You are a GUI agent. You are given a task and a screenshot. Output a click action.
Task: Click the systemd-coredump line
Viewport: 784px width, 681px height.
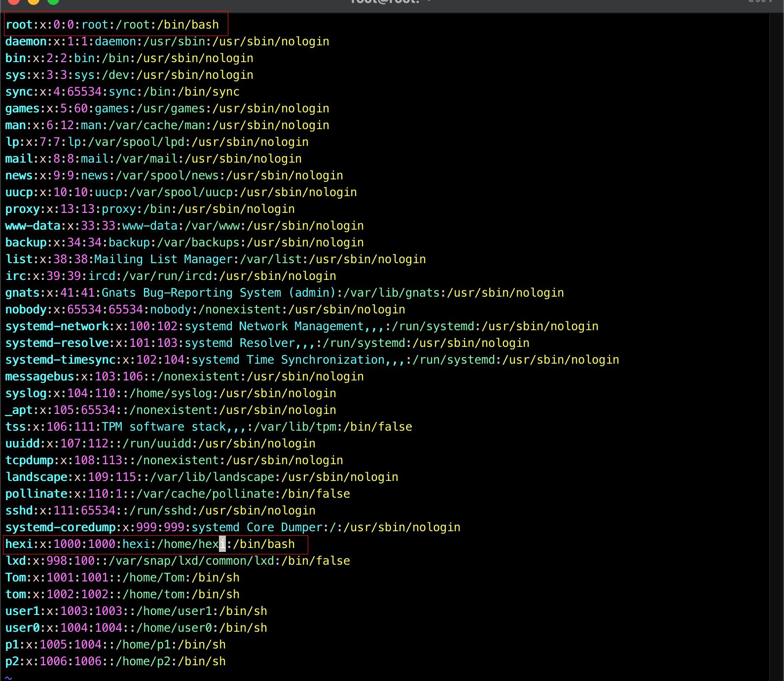(x=233, y=527)
